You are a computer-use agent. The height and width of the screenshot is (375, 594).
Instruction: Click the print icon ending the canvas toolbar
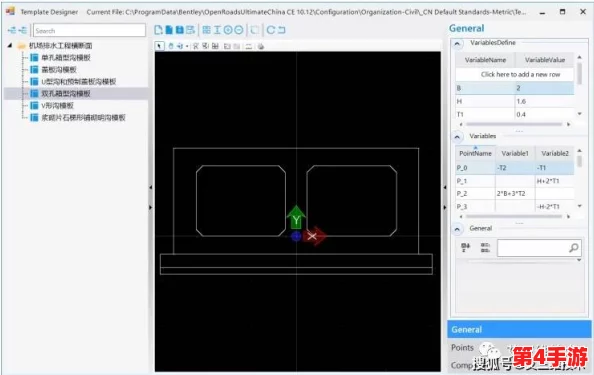pyautogui.click(x=261, y=47)
